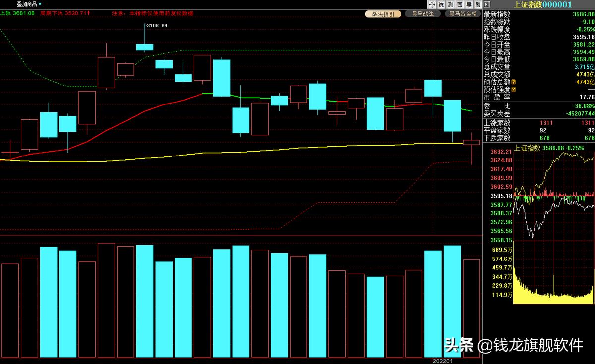The width and height of the screenshot is (595, 364).
Task: Click the 3708.94 high price label
Action: pos(157,25)
